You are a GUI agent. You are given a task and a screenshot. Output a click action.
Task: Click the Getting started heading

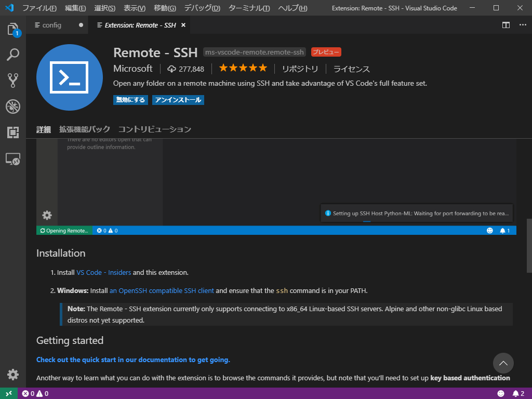click(70, 340)
